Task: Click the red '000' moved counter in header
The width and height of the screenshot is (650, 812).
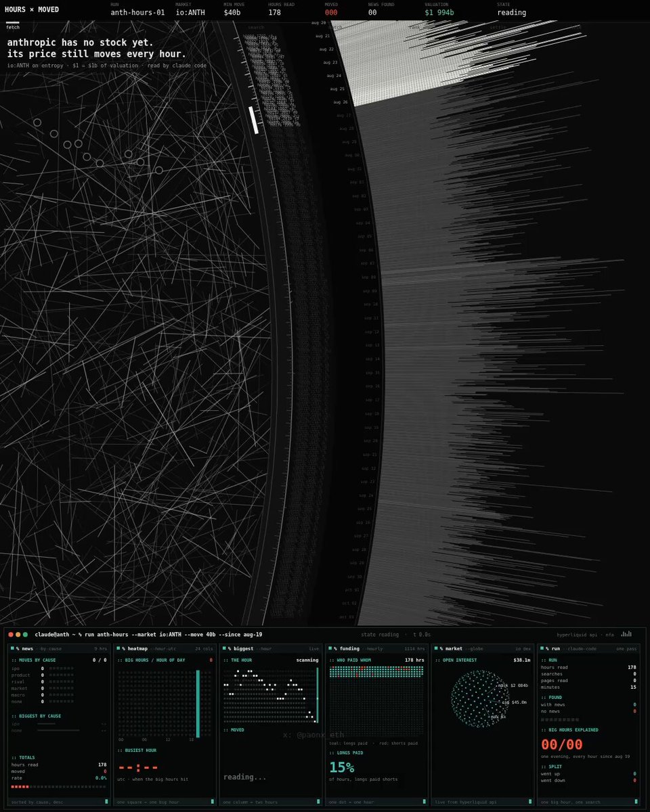Action: click(x=331, y=12)
